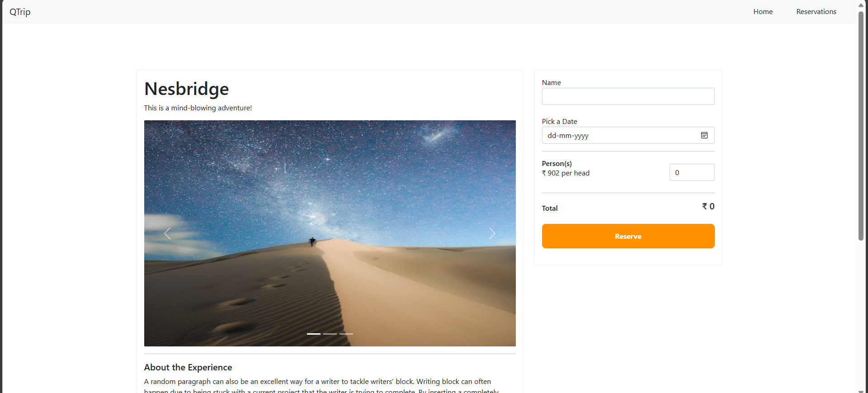Select the third carousel indicator dot

[346, 334]
